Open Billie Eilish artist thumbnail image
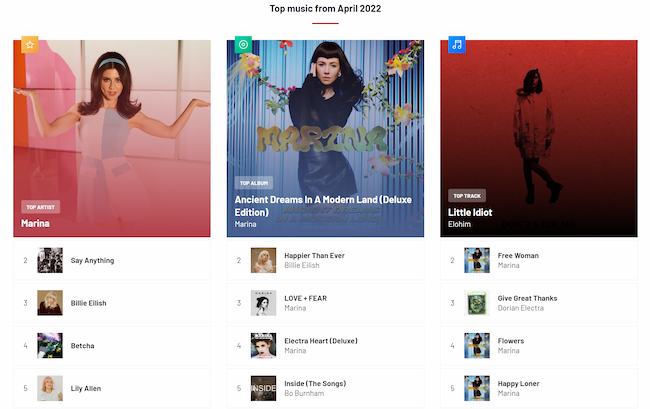The height and width of the screenshot is (409, 650). pyautogui.click(x=50, y=303)
